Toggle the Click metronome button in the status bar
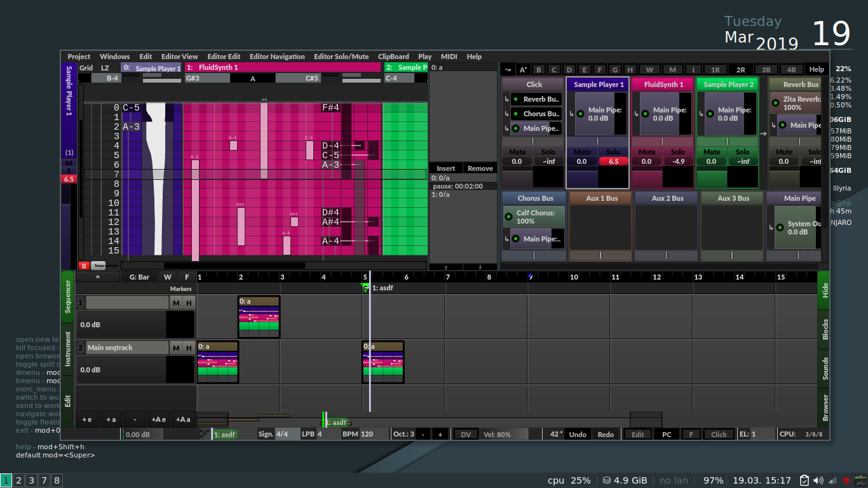The height and width of the screenshot is (488, 868). pos(719,434)
